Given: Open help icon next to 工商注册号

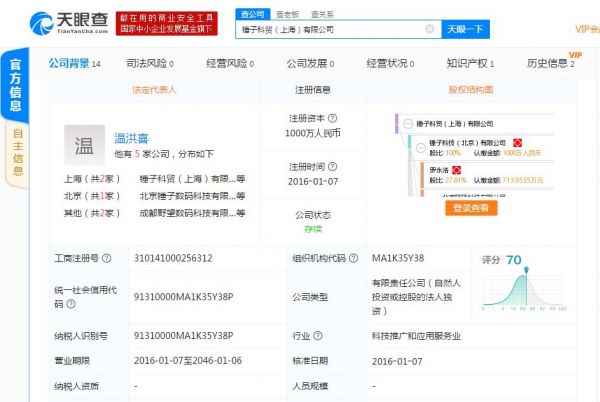Looking at the screenshot, I should click(x=107, y=258).
